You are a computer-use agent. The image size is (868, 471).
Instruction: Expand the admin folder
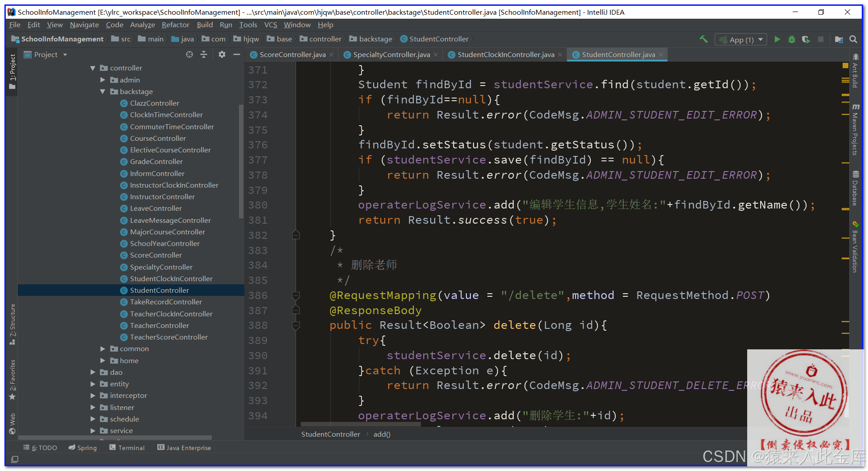pos(103,80)
